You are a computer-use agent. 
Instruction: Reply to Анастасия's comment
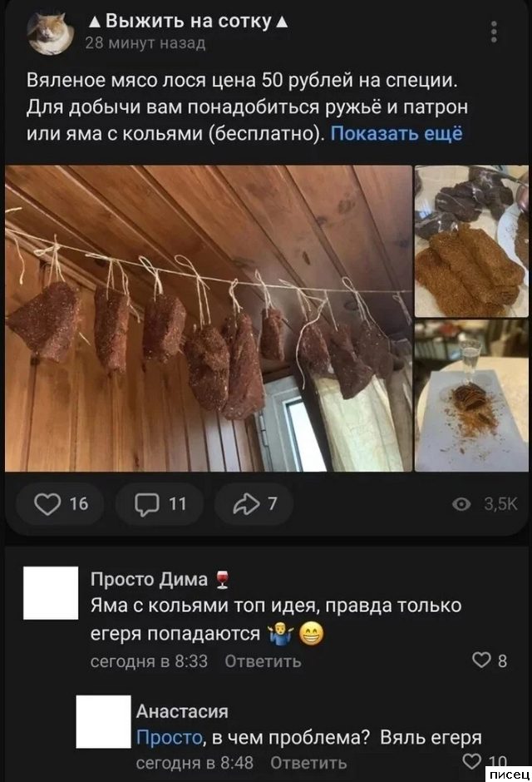(308, 763)
